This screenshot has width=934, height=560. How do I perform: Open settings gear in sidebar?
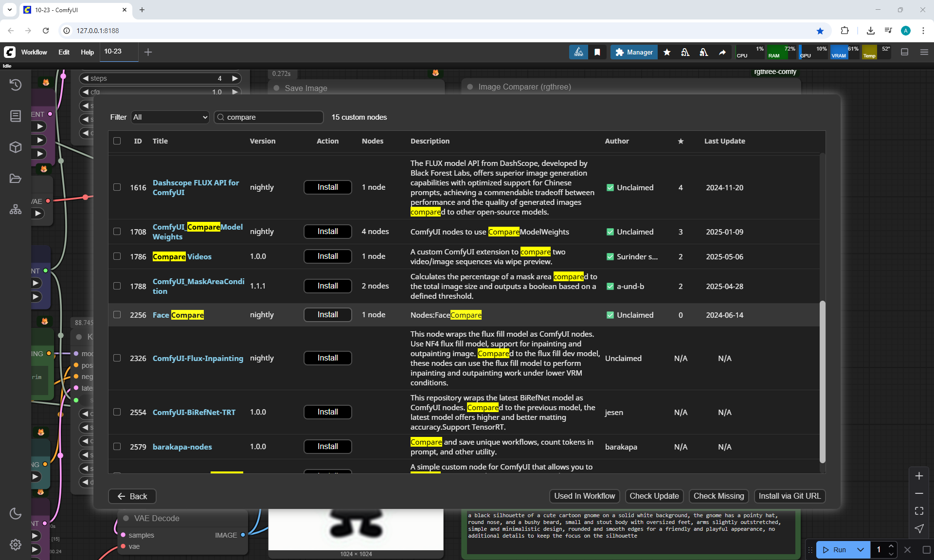click(x=16, y=544)
